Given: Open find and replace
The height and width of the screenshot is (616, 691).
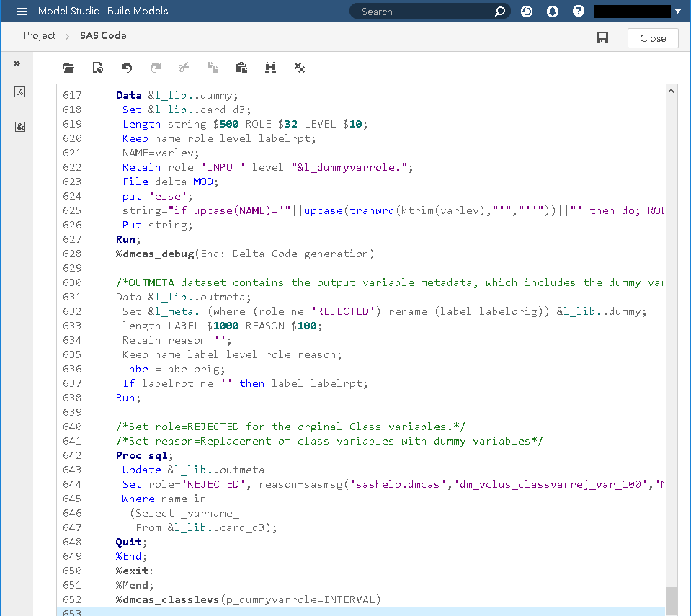Looking at the screenshot, I should (x=270, y=67).
